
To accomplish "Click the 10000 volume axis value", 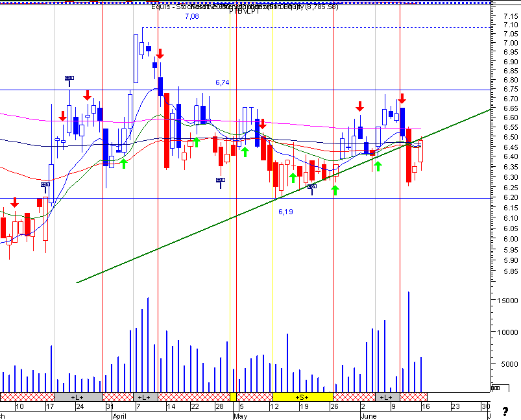I will point(507,332).
